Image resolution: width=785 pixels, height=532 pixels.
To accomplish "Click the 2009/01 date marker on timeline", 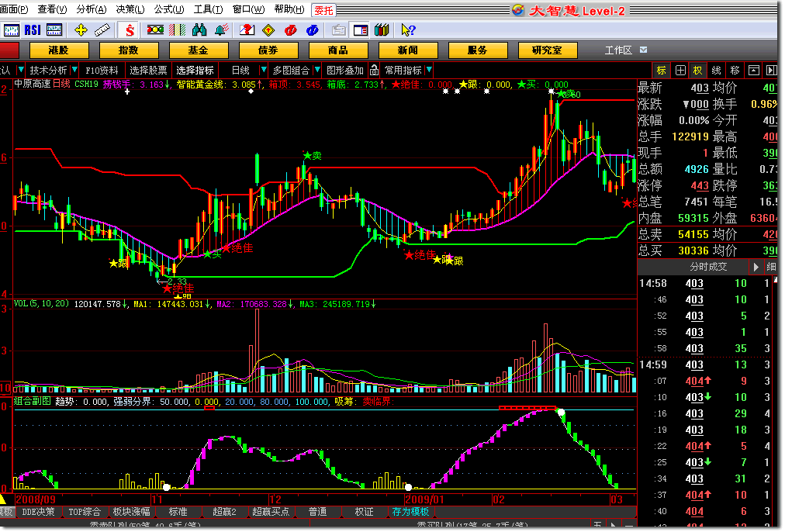I will [x=425, y=499].
